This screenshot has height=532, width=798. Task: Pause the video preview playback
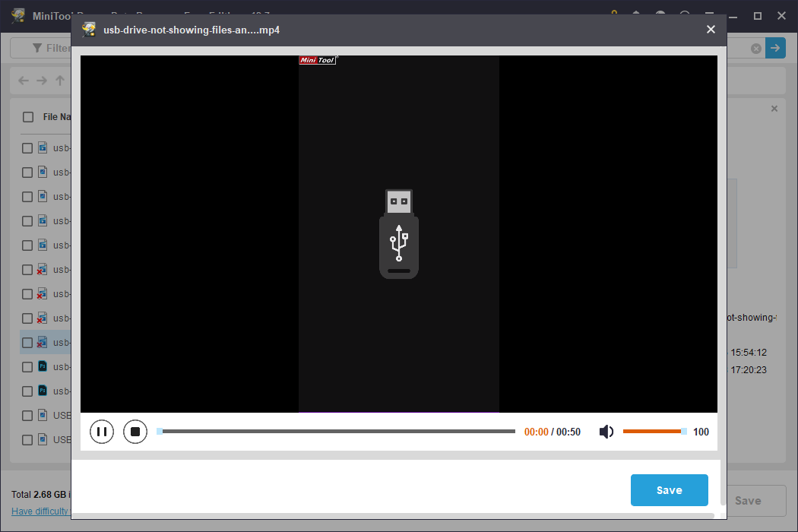[102, 432]
